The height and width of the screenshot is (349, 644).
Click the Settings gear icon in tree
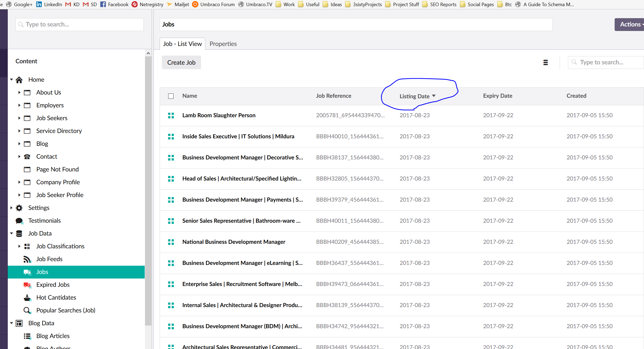19,208
